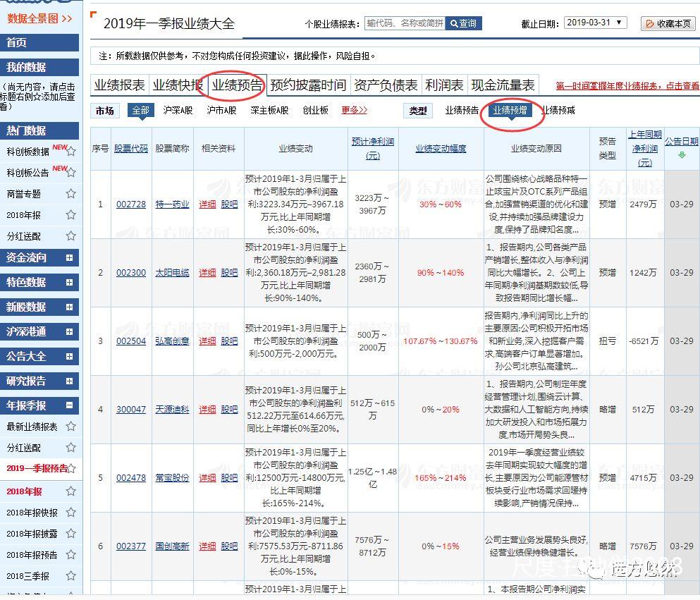This screenshot has height=600, width=700.
Task: Click the green sort arrow under 公告日期
Action: (x=682, y=155)
